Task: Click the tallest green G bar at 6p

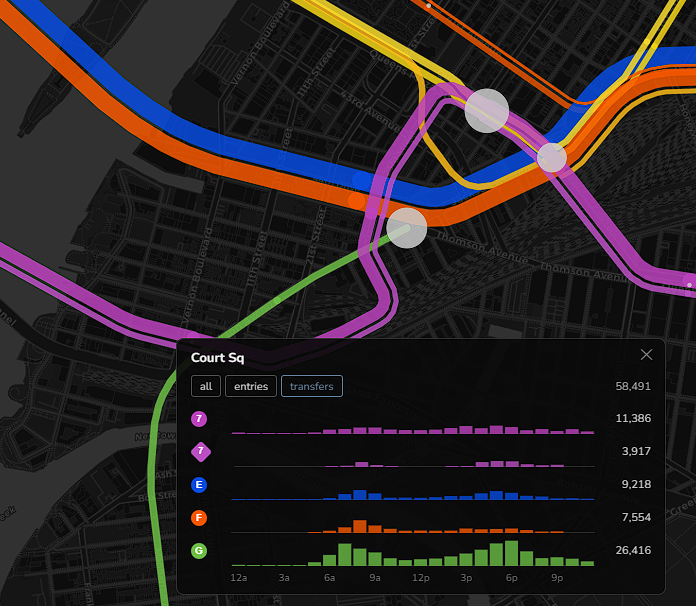Action: coord(511,553)
